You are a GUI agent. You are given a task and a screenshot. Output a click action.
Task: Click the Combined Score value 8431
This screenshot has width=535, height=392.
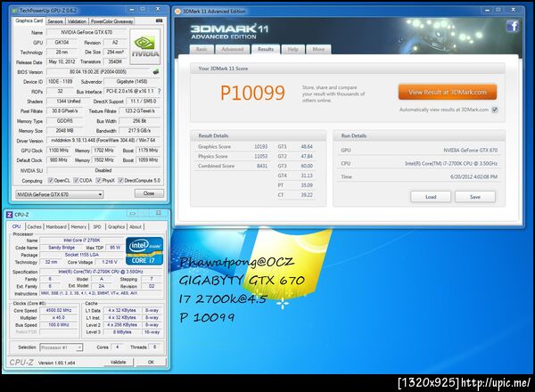(262, 166)
